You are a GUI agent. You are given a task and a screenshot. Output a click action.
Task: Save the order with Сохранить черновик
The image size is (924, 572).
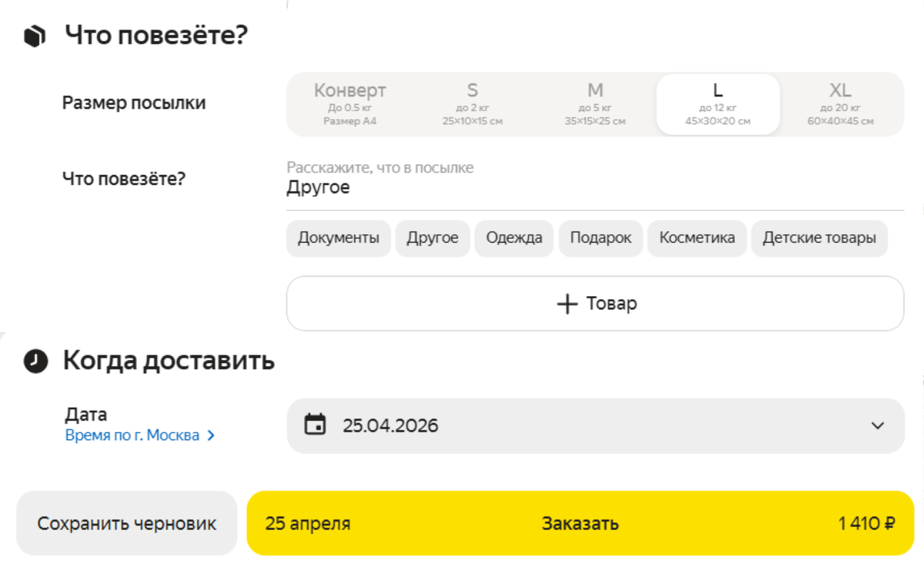click(126, 523)
